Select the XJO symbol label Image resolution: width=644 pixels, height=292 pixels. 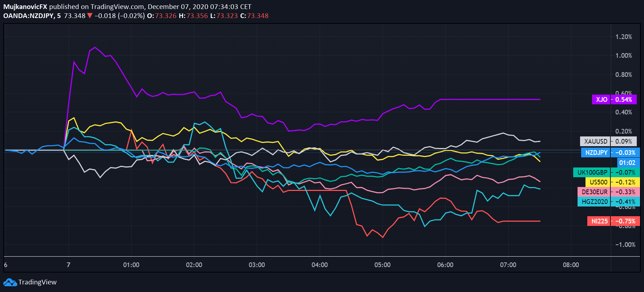[x=601, y=100]
